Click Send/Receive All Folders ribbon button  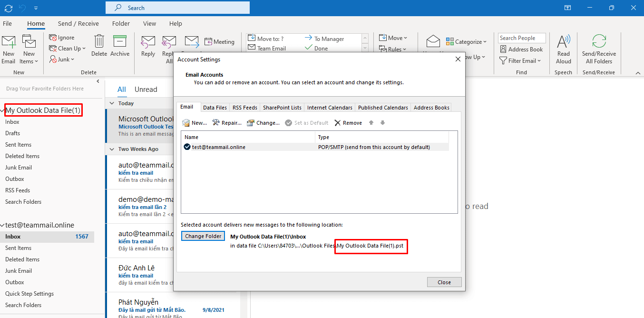[x=599, y=50]
